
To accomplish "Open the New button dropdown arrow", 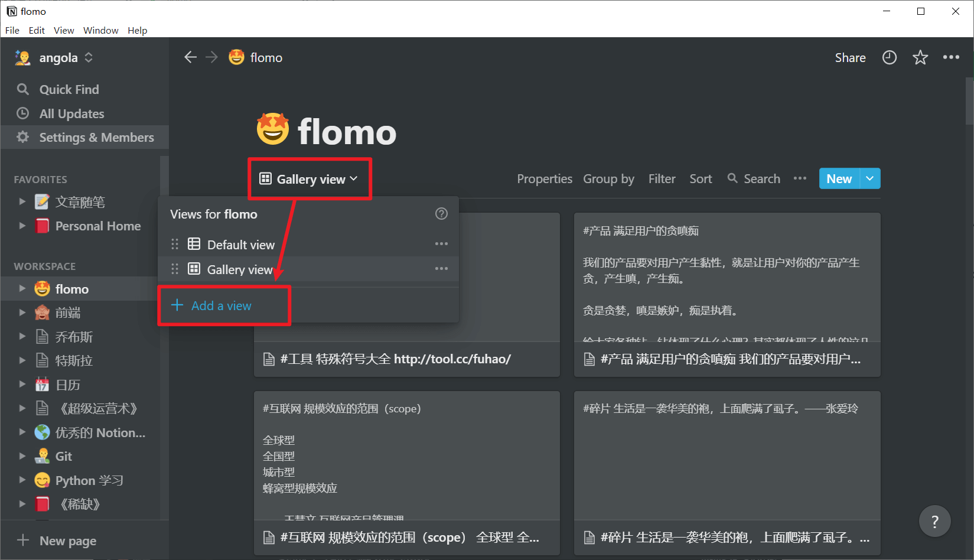I will [869, 178].
